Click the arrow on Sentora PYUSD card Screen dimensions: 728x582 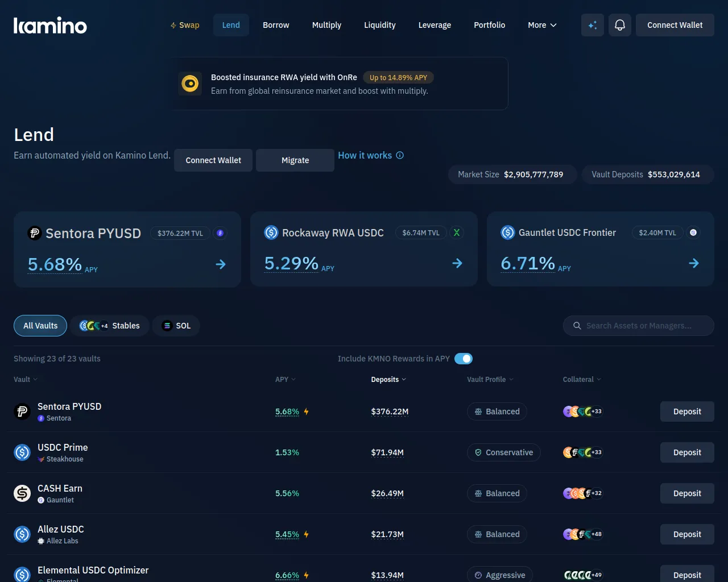221,264
